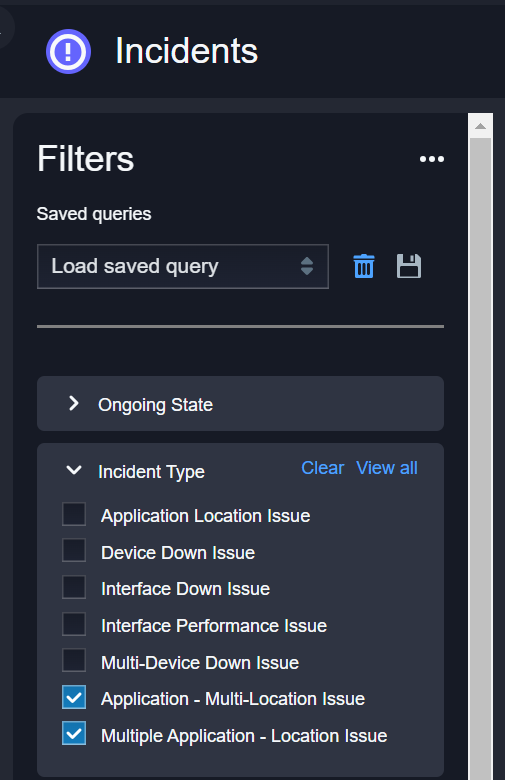Open the Load saved query dropdown
The width and height of the screenshot is (505, 780).
click(x=183, y=266)
